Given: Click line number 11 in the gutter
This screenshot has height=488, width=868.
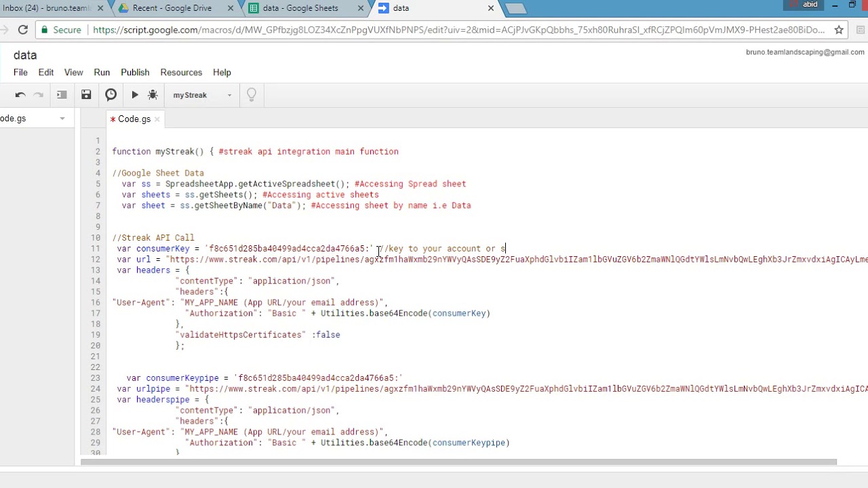Looking at the screenshot, I should [x=96, y=249].
